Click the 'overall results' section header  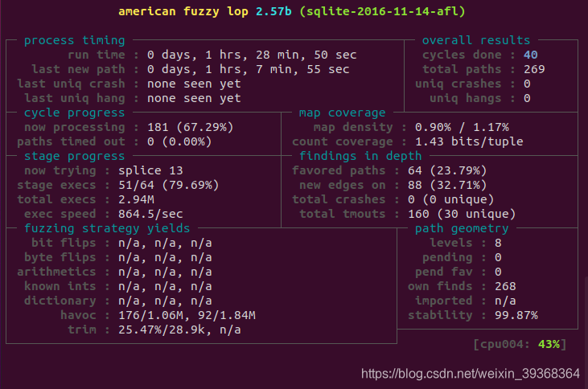pyautogui.click(x=476, y=40)
